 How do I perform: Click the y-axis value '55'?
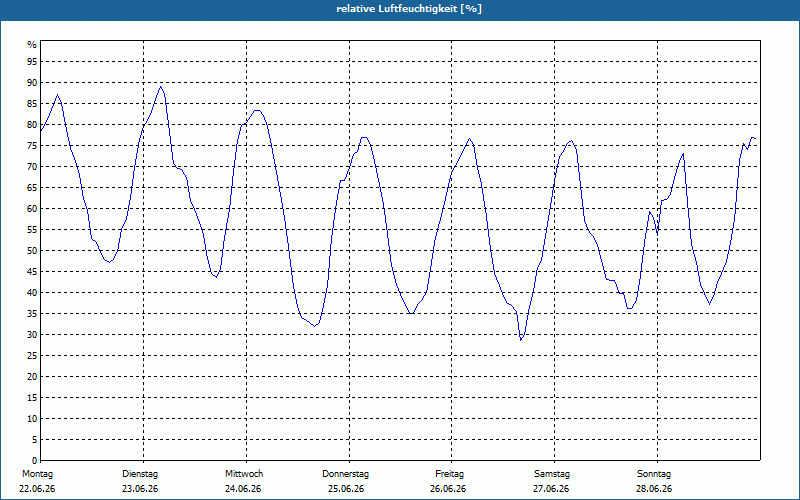32,230
